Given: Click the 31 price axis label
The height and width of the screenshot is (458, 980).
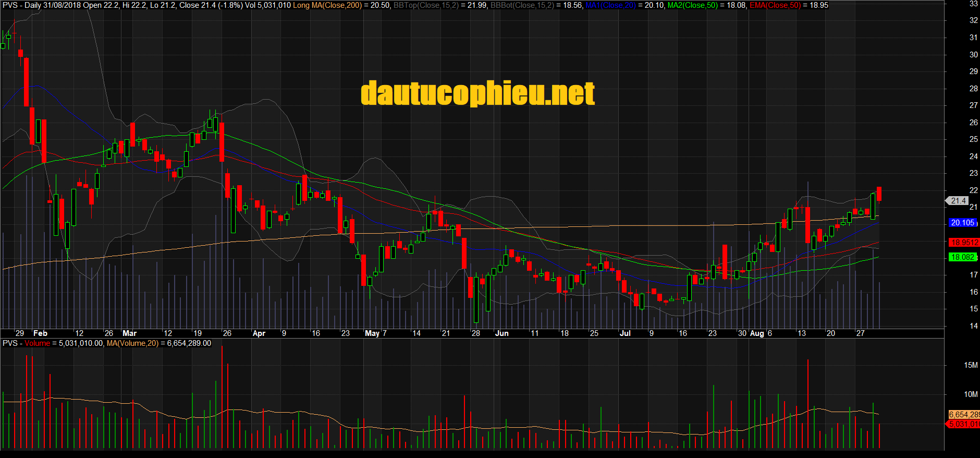Looking at the screenshot, I should (x=973, y=38).
